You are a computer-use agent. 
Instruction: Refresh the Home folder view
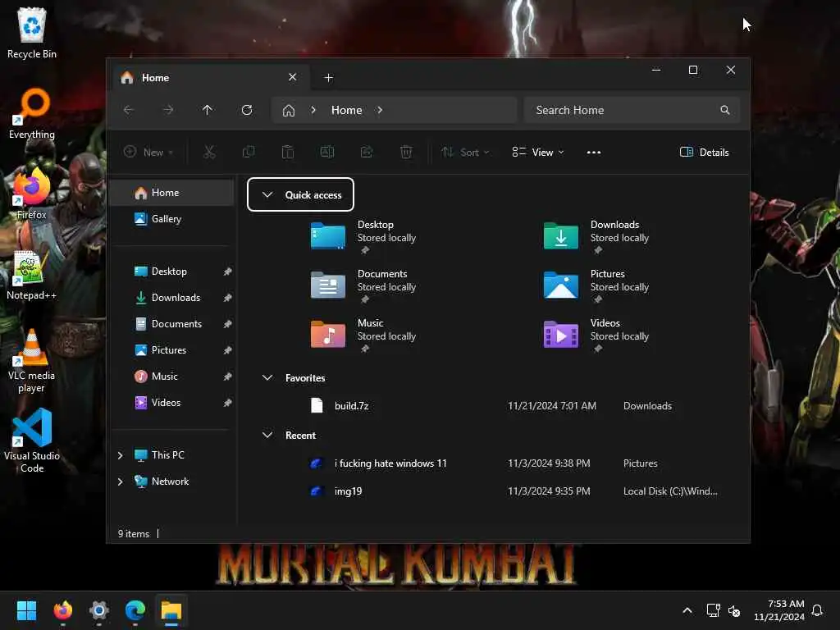[x=247, y=110]
